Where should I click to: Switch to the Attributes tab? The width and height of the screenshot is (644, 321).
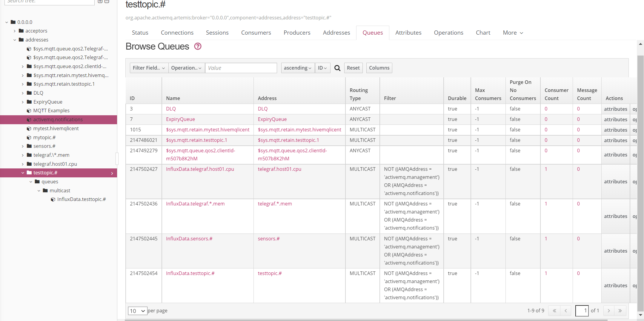tap(408, 33)
